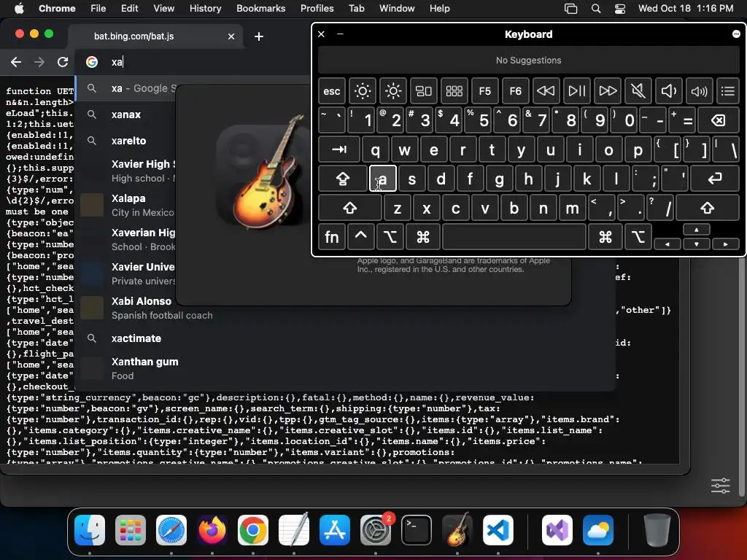
Task: Mute sound with the keyboard mute key
Action: tap(638, 91)
